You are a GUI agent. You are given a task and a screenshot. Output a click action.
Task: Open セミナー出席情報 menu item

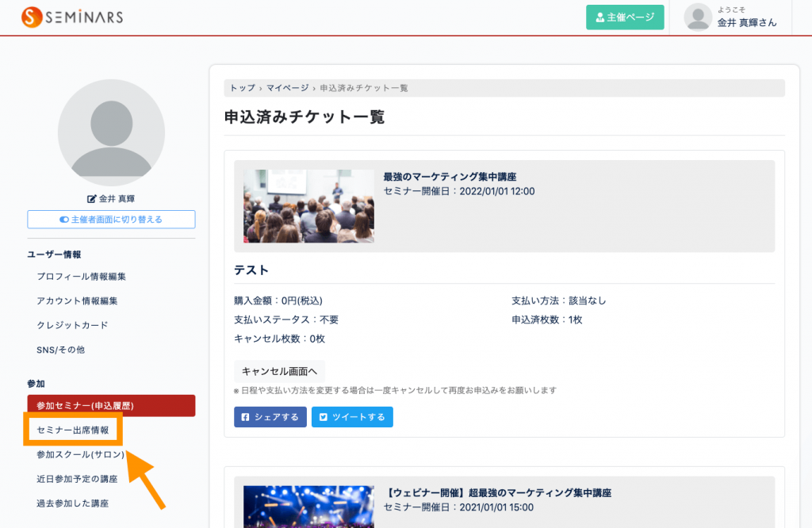point(73,430)
